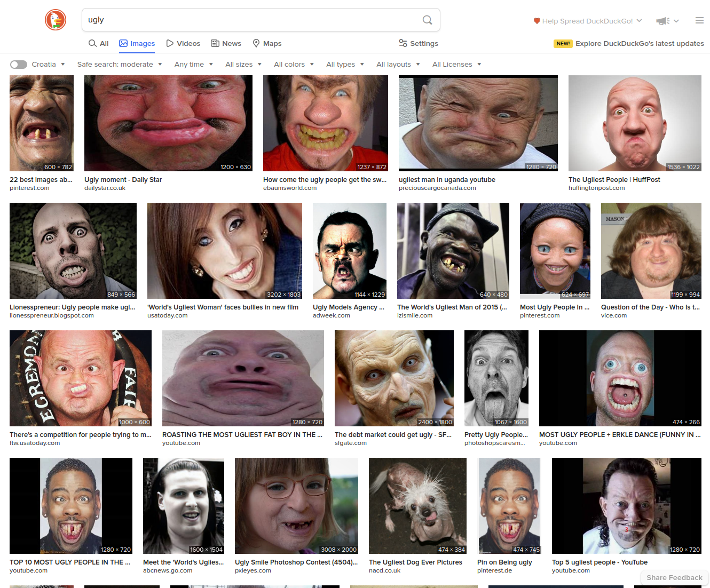The width and height of the screenshot is (710, 588).
Task: Click title 'ugliest man in uganda youtube'
Action: [447, 180]
